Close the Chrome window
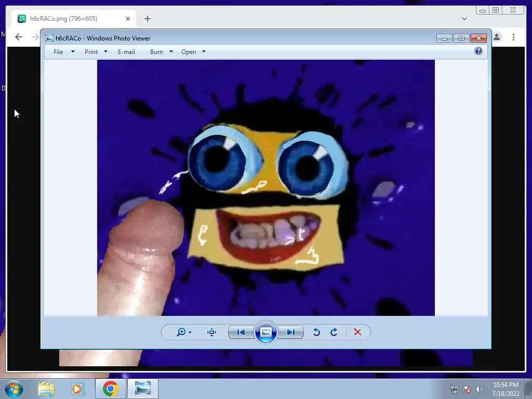 (513, 10)
